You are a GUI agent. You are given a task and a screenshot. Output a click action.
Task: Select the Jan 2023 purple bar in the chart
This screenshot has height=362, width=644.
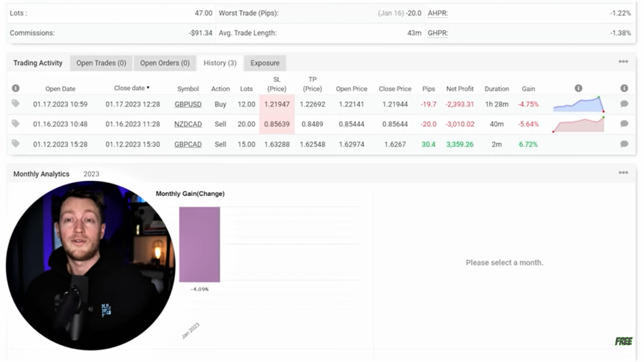point(199,244)
